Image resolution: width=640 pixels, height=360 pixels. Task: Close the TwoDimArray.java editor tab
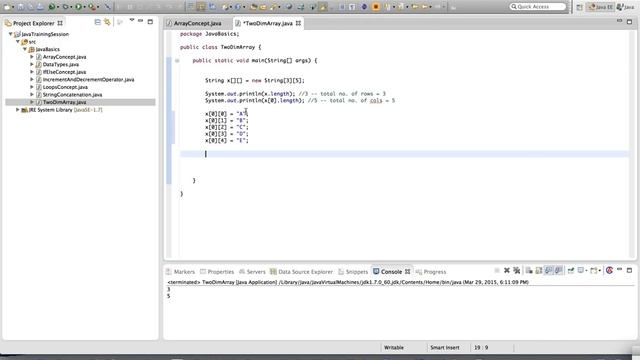point(298,23)
